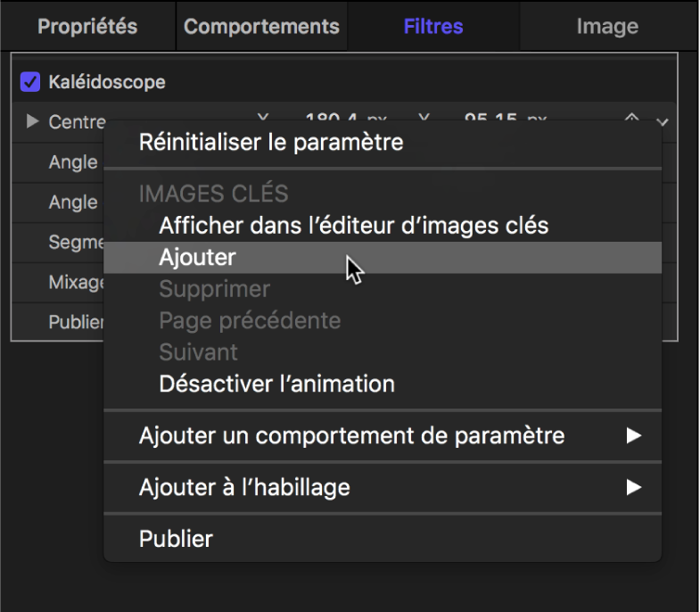This screenshot has height=612, width=700.
Task: Click the first Angle parameter label
Action: [x=73, y=162]
